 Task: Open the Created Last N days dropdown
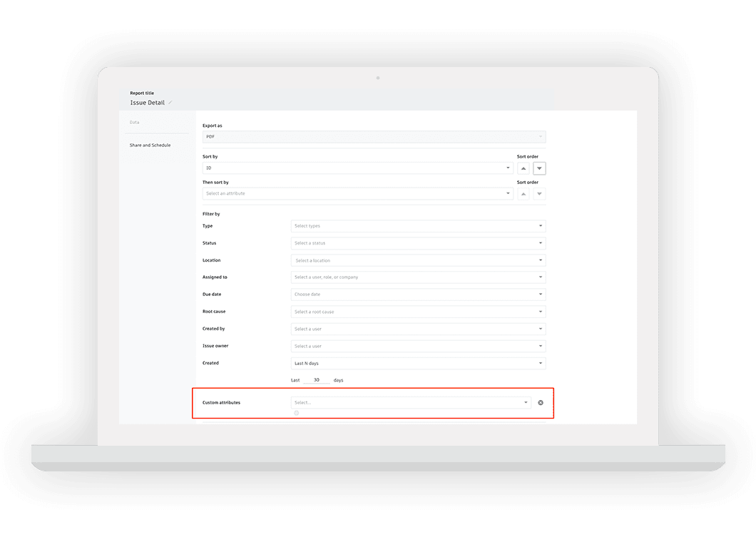[418, 364]
